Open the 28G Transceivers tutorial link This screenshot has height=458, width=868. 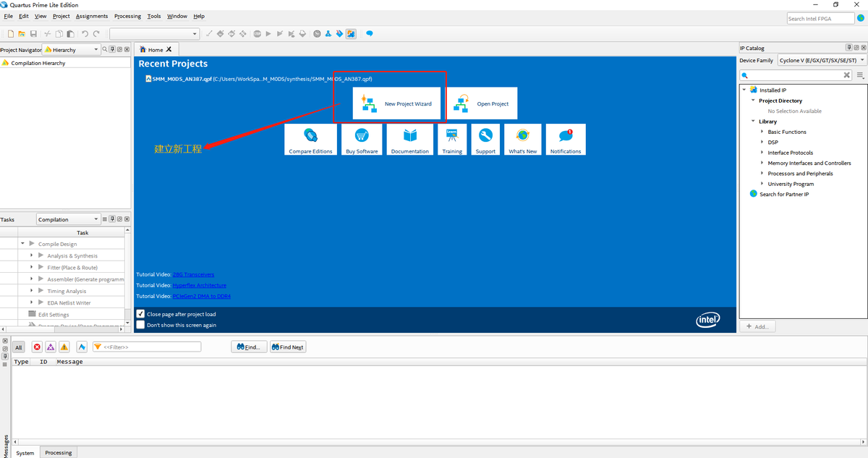point(193,274)
